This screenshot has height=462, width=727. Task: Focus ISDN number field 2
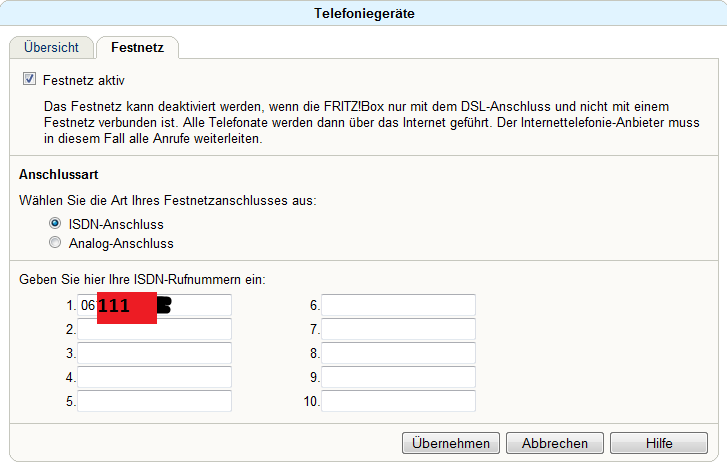coord(154,329)
